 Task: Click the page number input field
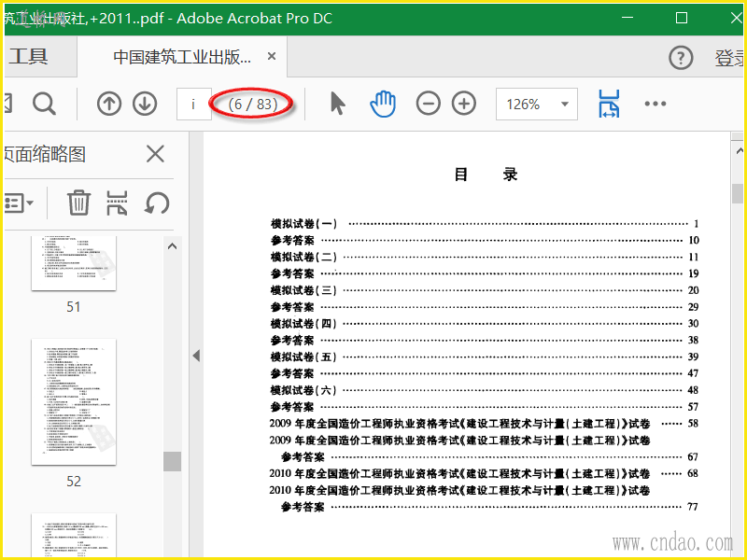point(193,104)
